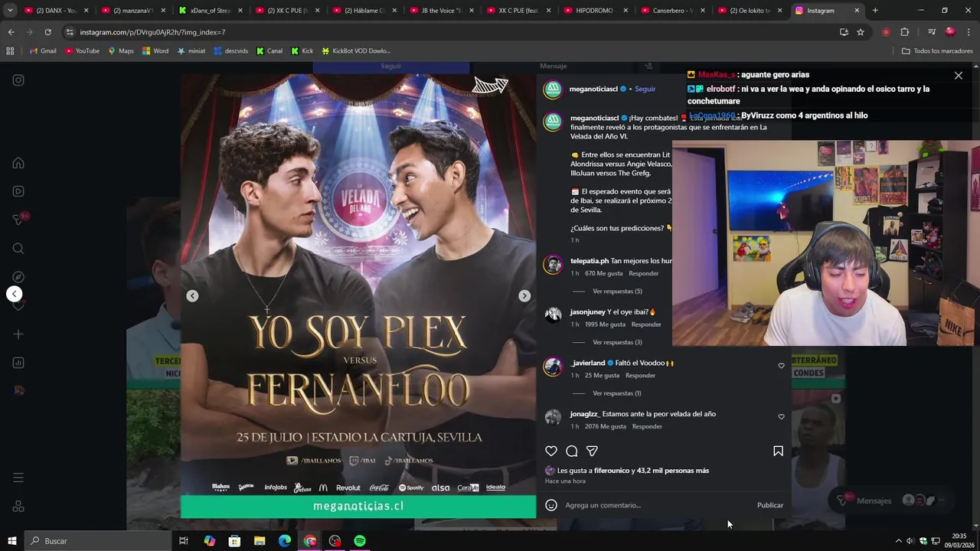The width and height of the screenshot is (980, 551).
Task: Go to previous post with white arrow
Action: point(14,294)
